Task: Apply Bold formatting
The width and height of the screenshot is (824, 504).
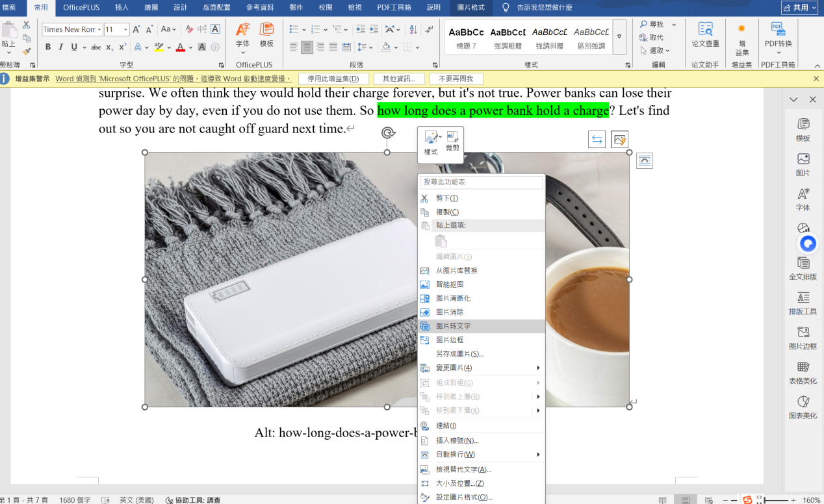Action: coord(48,47)
